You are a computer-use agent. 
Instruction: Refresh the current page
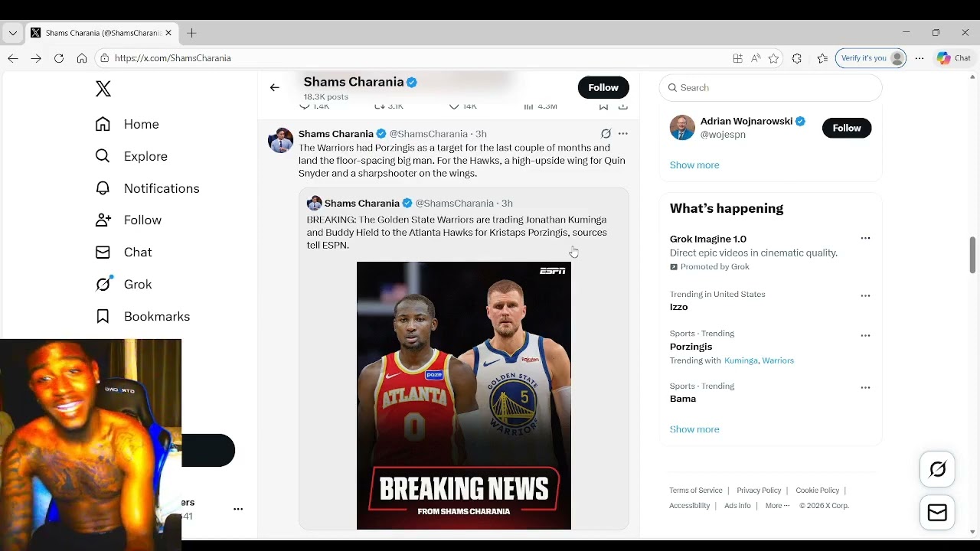pos(59,58)
